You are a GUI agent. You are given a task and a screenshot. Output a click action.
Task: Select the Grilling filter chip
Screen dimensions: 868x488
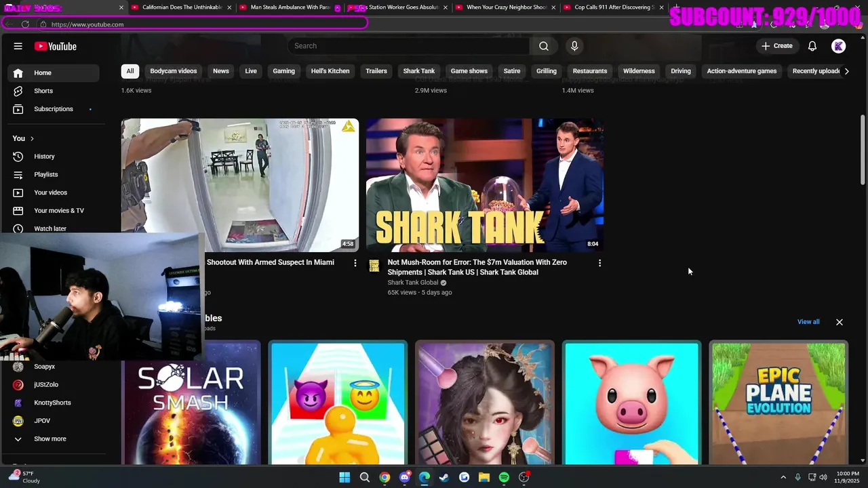click(547, 71)
